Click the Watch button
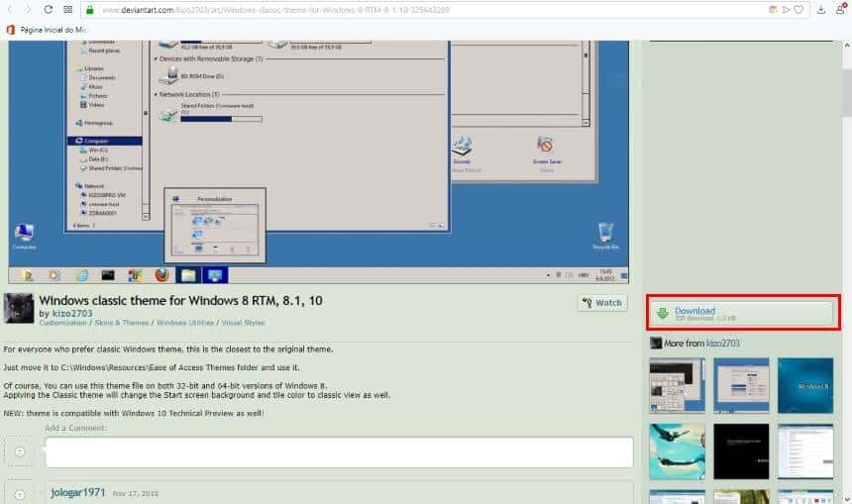852x504 pixels. pos(602,303)
